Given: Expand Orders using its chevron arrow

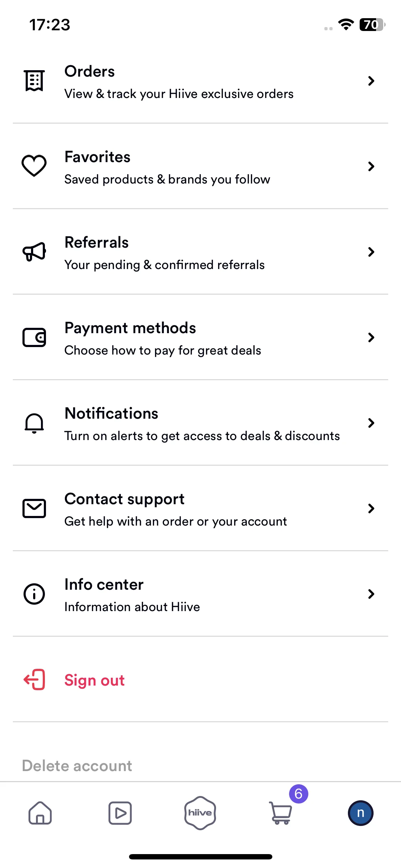Looking at the screenshot, I should (371, 81).
